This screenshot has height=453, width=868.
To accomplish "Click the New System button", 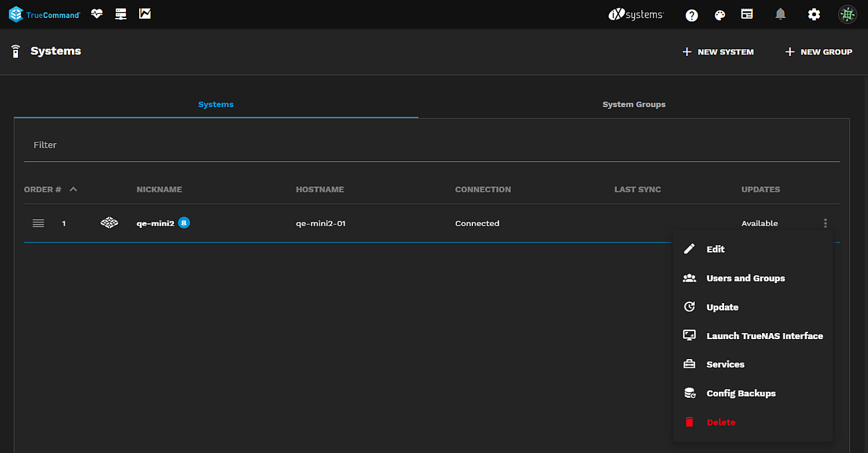I will click(718, 52).
